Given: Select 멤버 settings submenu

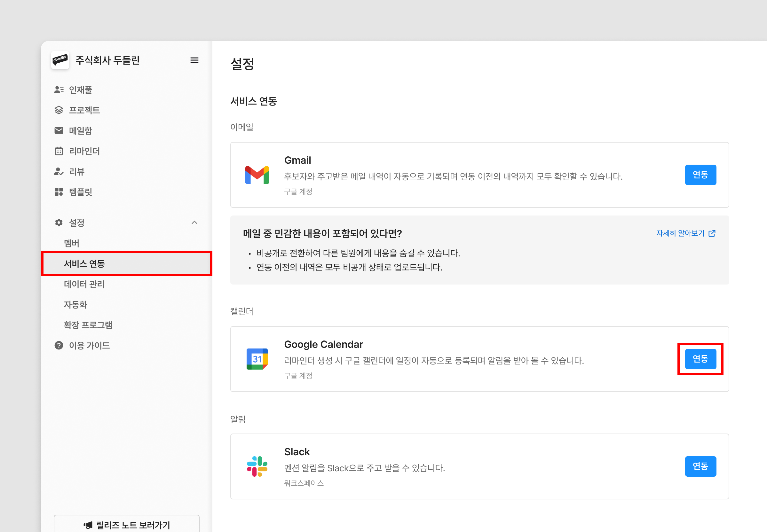Looking at the screenshot, I should (x=71, y=243).
